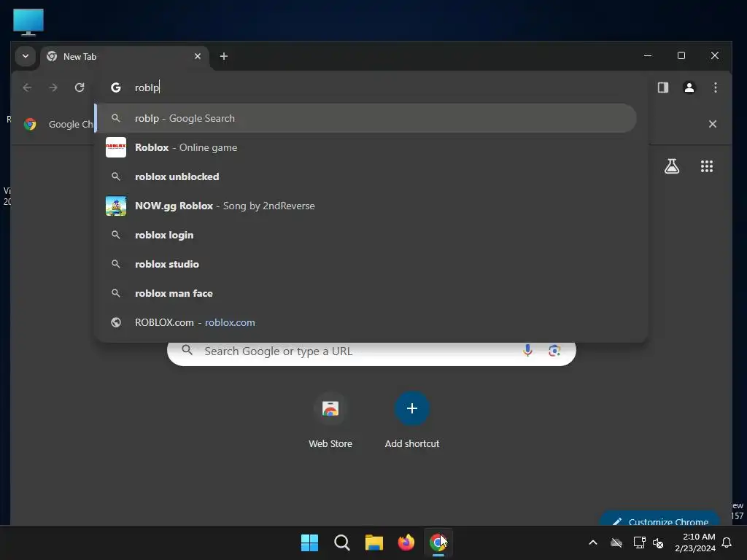Select 'roblp - Google Search' suggestion
The width and height of the screenshot is (747, 560).
366,118
